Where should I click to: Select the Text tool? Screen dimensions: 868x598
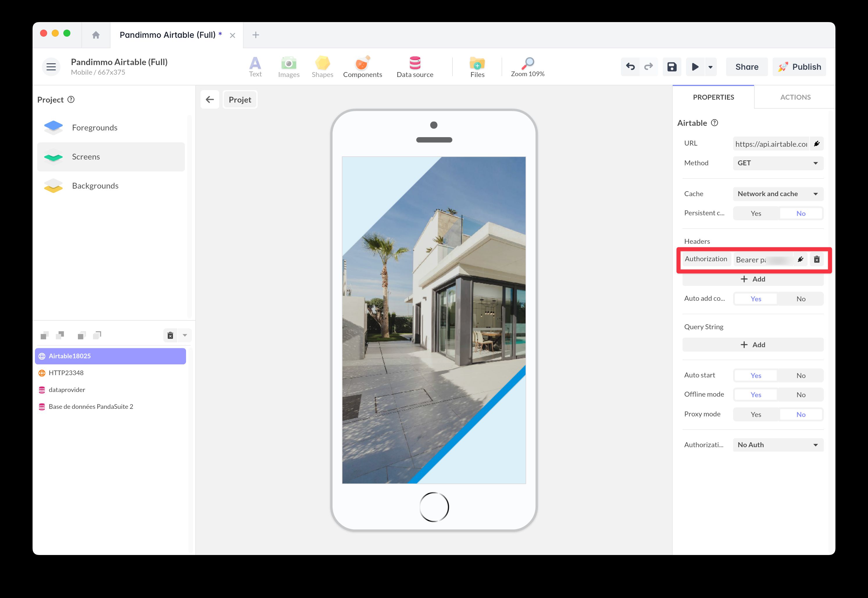(x=255, y=67)
